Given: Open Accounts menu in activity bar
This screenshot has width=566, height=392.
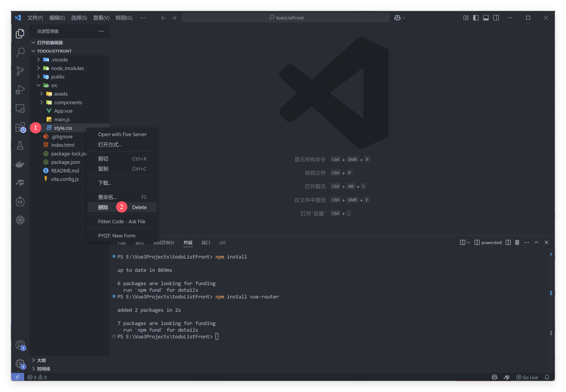Looking at the screenshot, I should (20, 345).
